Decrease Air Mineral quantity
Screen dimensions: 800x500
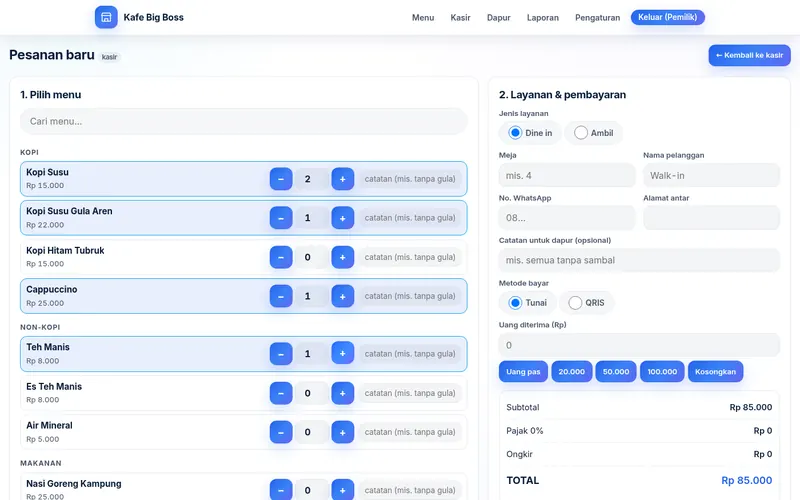281,432
